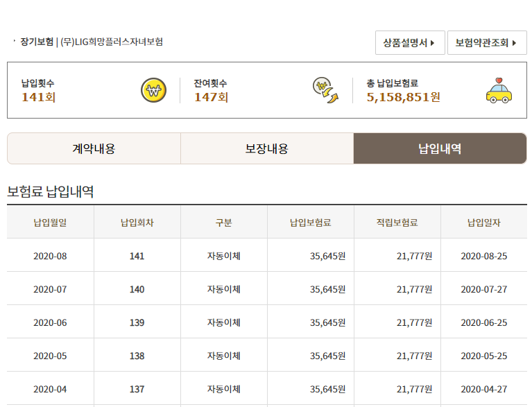
Task: Switch to the 보장내용 tab
Action: (x=267, y=148)
